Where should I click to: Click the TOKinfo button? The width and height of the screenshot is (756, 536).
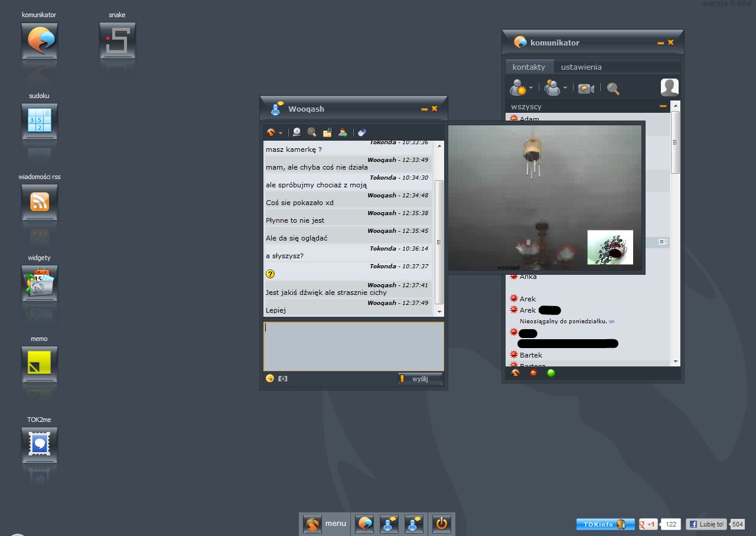coord(605,524)
